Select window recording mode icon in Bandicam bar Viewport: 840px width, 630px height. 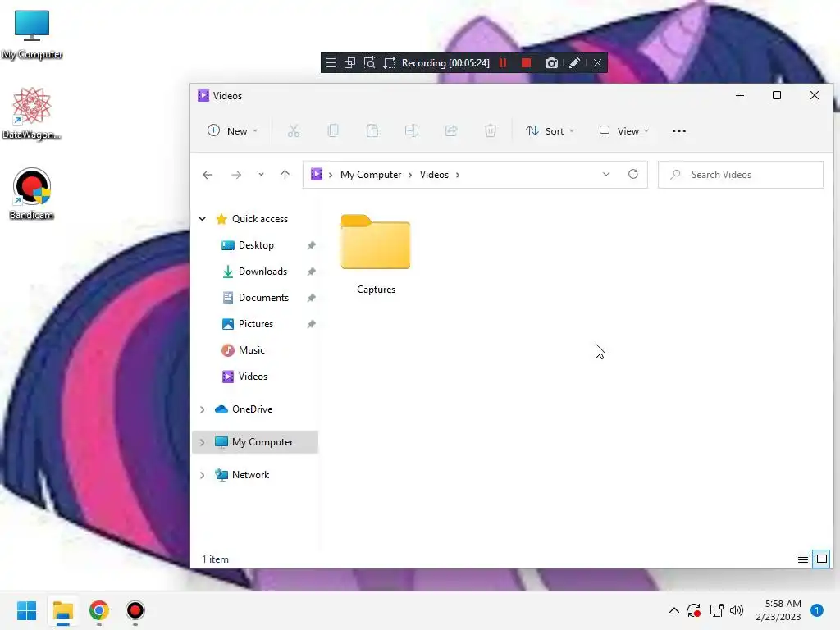click(349, 62)
